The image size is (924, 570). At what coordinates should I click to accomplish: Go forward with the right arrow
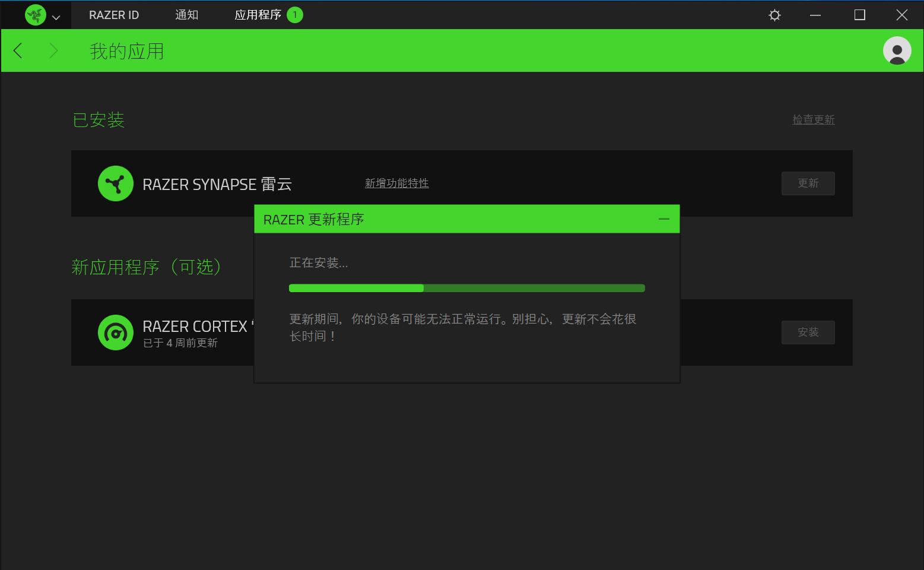[x=53, y=50]
